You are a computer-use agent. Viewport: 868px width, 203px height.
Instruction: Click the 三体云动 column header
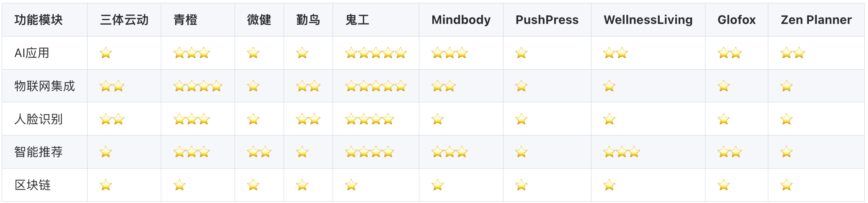pyautogui.click(x=124, y=20)
